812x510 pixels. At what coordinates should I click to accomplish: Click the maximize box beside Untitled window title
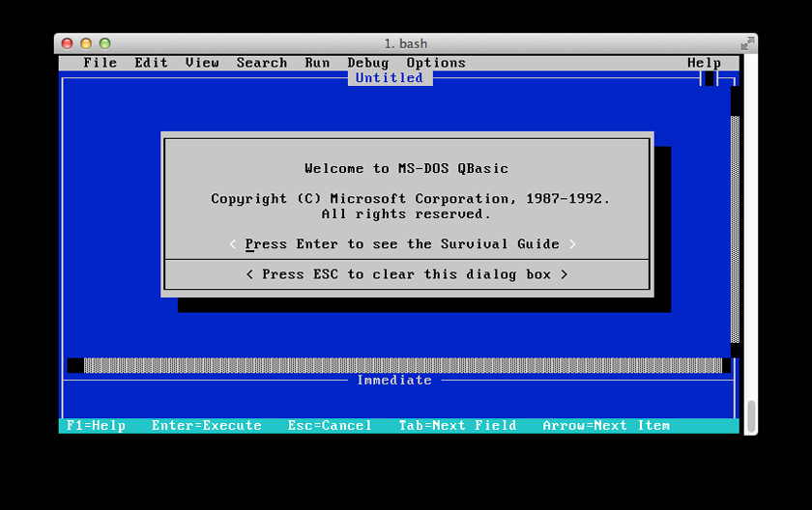point(710,78)
